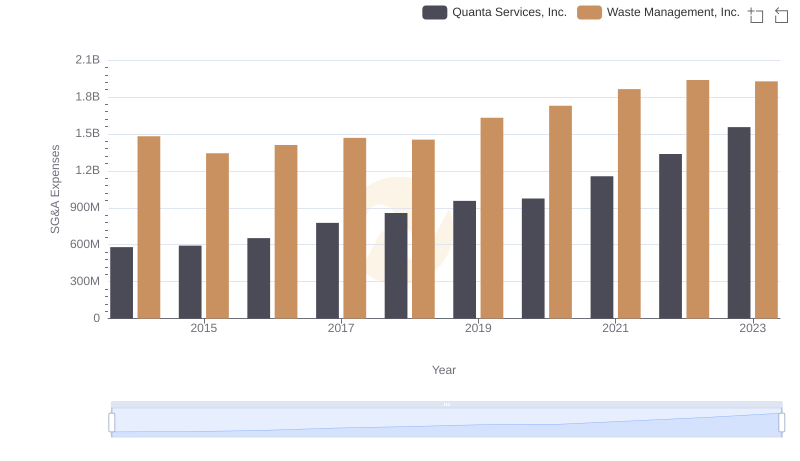Click the 2014 Waste Management first tan bar
This screenshot has height=461, width=800.
(149, 227)
